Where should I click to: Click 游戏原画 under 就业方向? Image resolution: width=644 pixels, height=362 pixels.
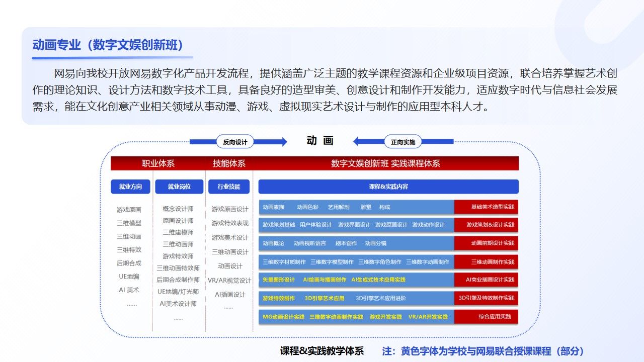click(x=129, y=210)
